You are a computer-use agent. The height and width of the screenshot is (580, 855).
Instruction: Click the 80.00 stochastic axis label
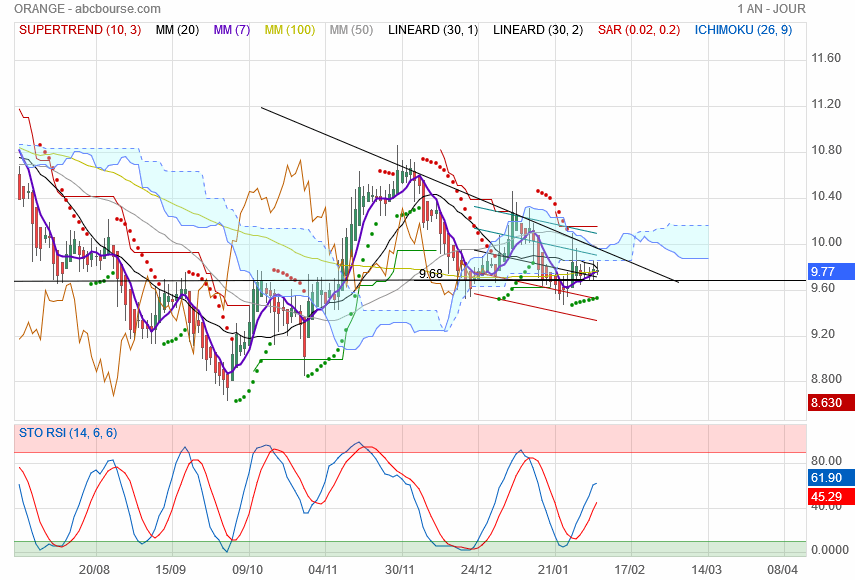tap(826, 461)
